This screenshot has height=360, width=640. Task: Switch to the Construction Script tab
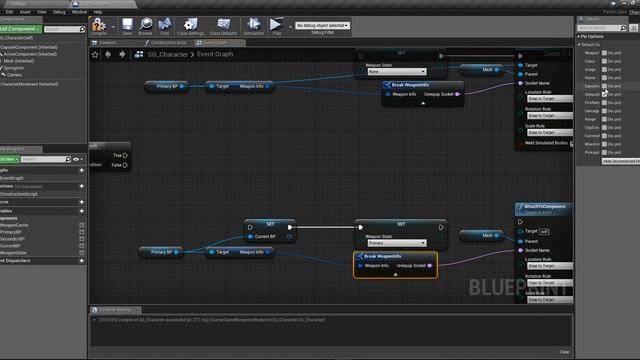coord(168,42)
